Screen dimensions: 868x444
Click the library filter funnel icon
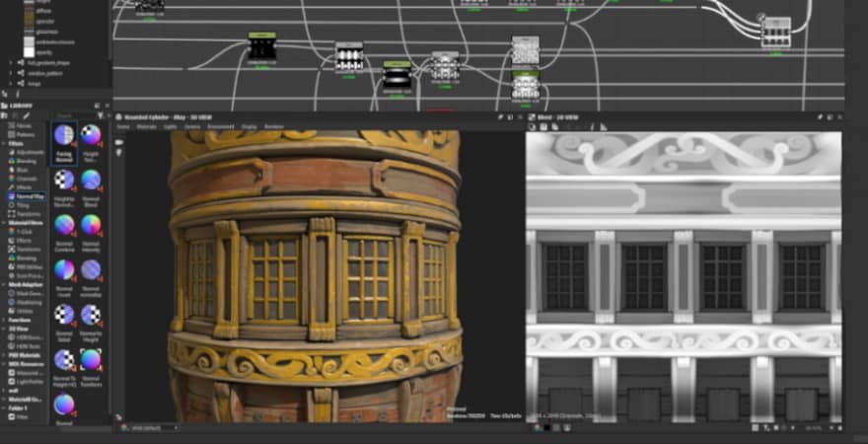[101, 115]
